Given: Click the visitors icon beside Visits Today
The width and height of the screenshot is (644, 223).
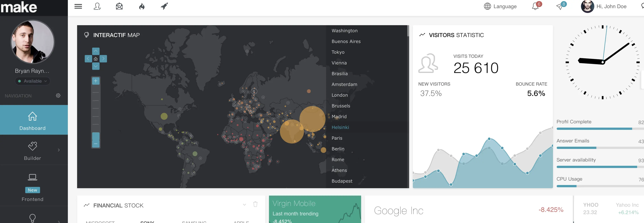Looking at the screenshot, I should click(x=428, y=63).
